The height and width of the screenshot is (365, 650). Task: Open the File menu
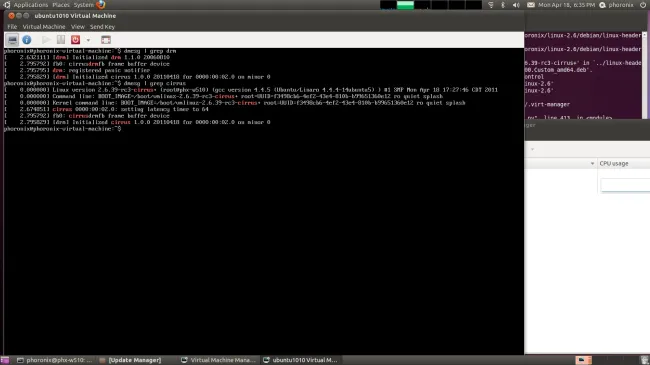pos(12,27)
